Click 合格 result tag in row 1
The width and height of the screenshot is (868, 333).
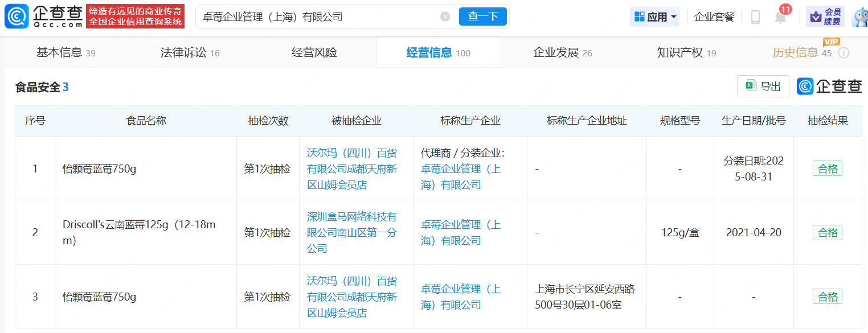(x=828, y=168)
